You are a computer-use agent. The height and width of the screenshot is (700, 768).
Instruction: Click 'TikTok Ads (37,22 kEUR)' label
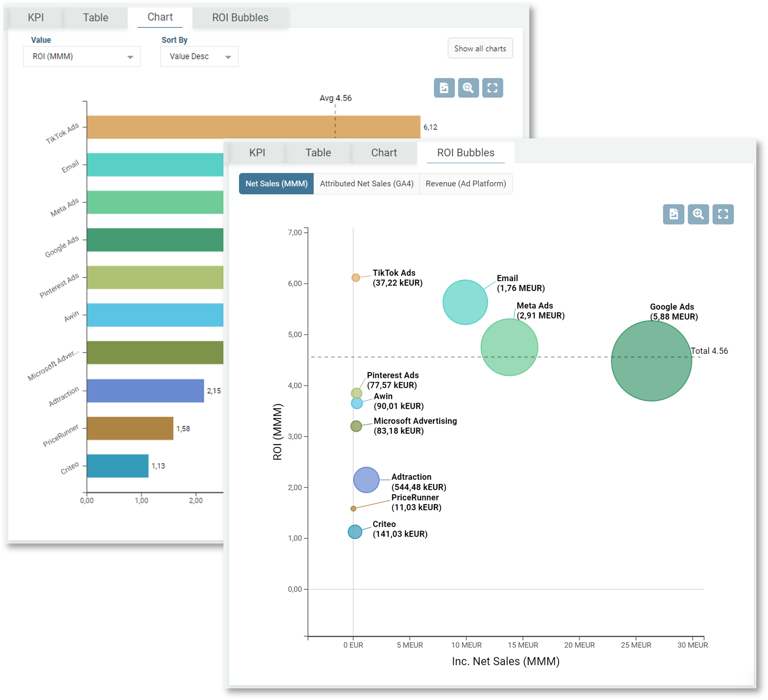click(398, 278)
